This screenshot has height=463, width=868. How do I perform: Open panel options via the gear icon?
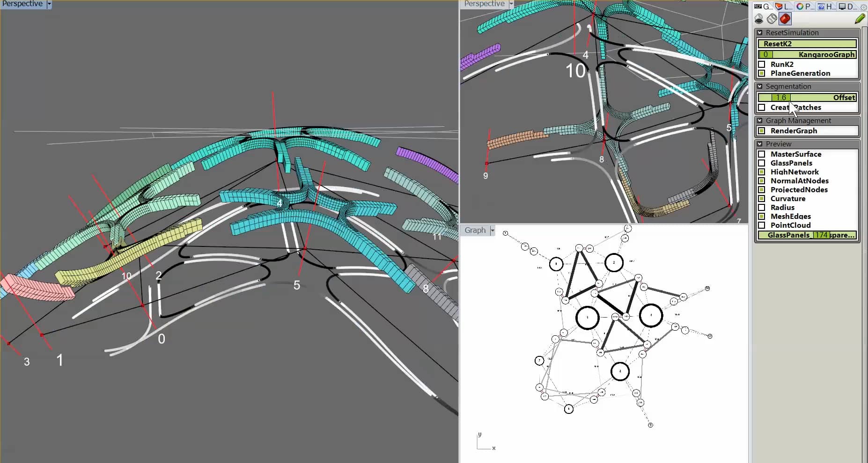pos(863,7)
